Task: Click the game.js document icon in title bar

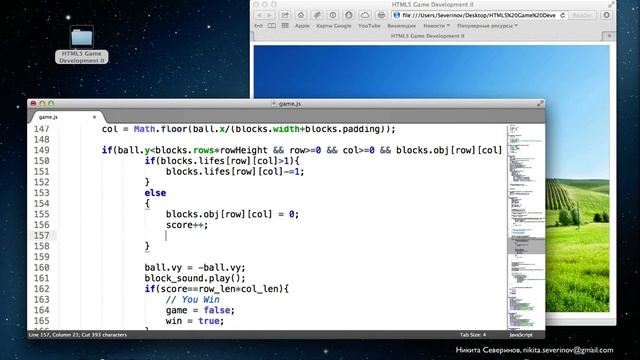Action: (x=274, y=104)
